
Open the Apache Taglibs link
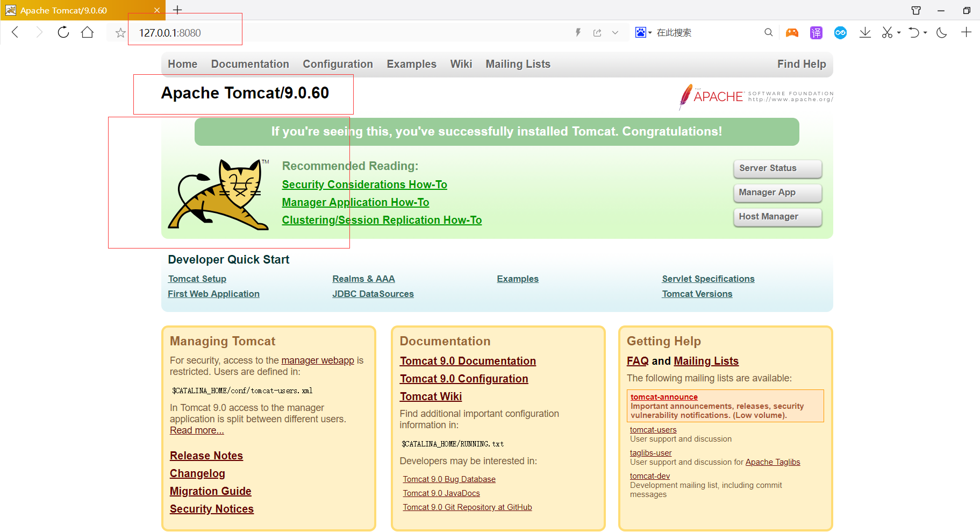772,462
